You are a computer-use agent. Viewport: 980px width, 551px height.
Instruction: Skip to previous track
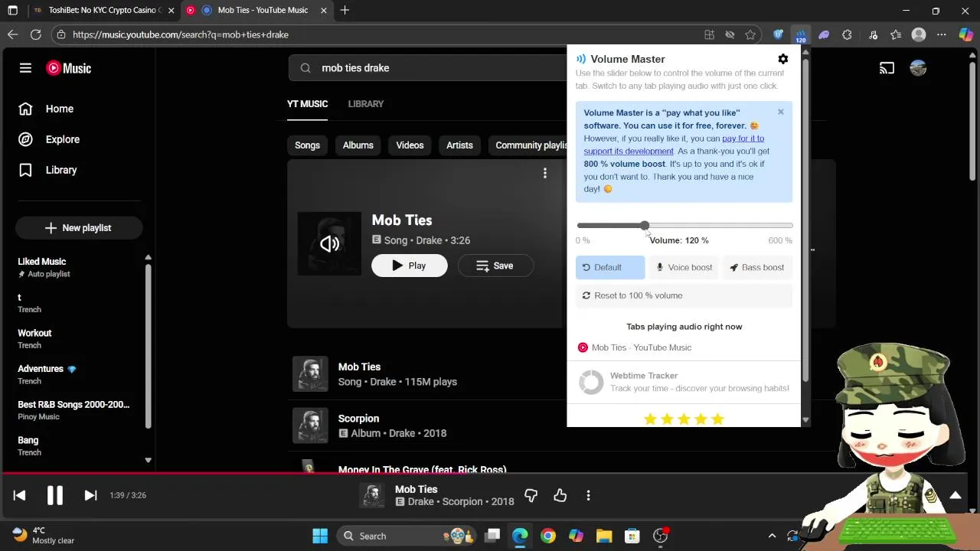19,495
